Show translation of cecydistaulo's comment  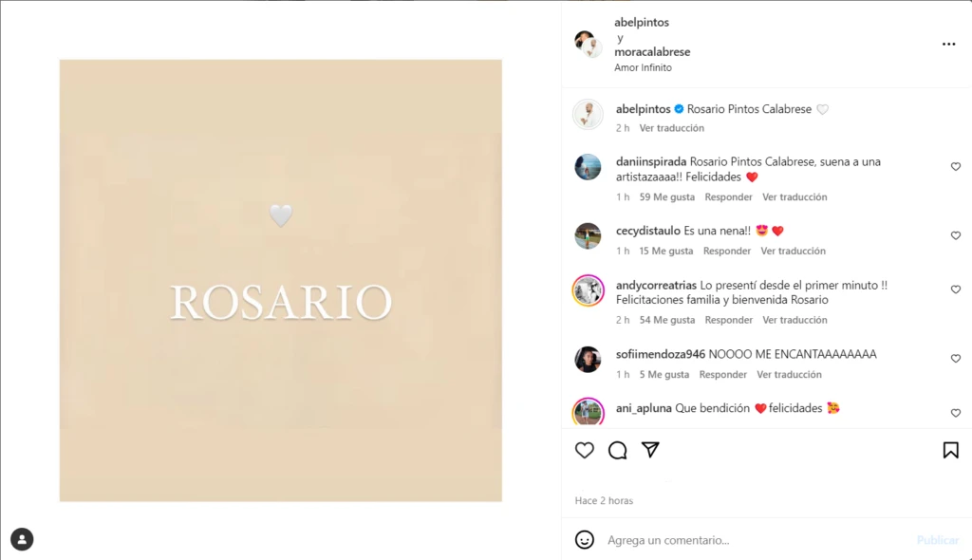click(x=793, y=251)
